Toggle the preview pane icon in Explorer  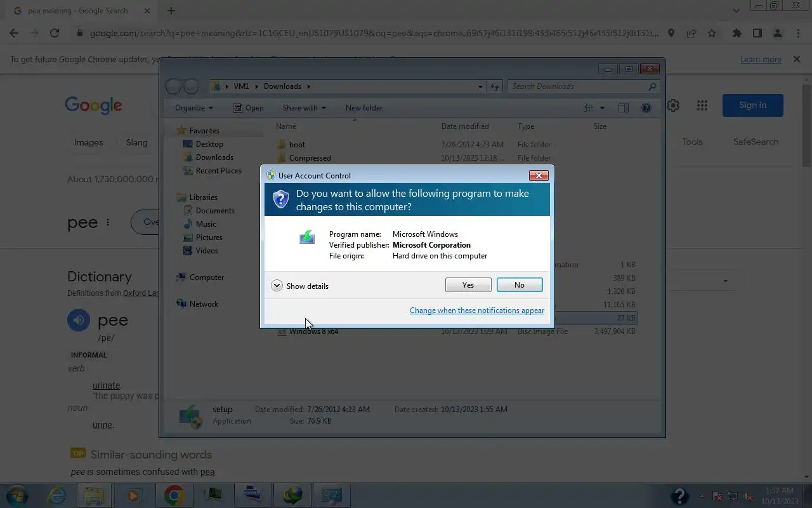pos(624,108)
